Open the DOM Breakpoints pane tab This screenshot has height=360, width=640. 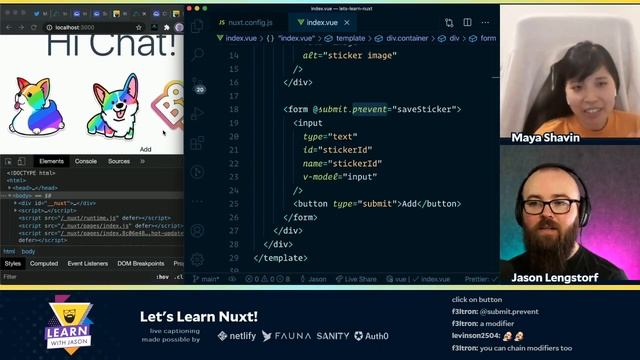pyautogui.click(x=140, y=264)
